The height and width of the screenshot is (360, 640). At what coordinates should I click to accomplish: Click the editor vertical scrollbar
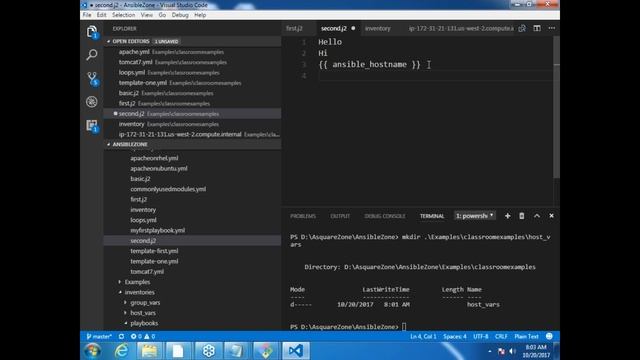click(556, 107)
